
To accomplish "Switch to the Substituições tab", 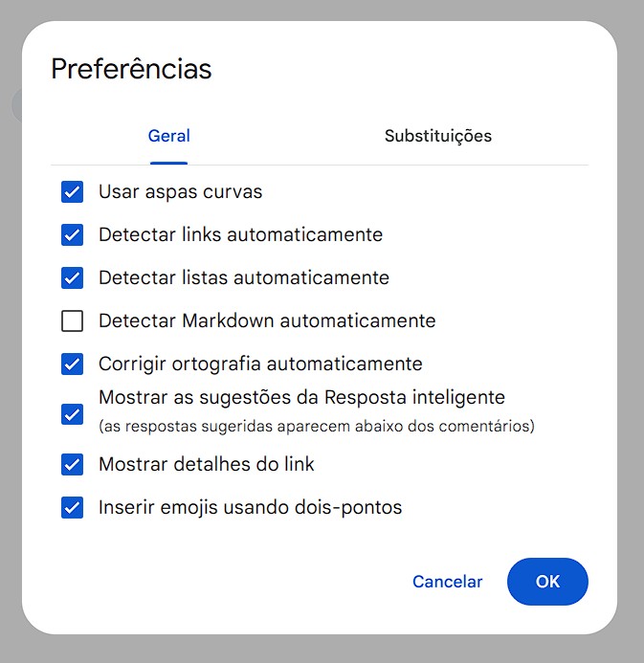I will click(437, 136).
